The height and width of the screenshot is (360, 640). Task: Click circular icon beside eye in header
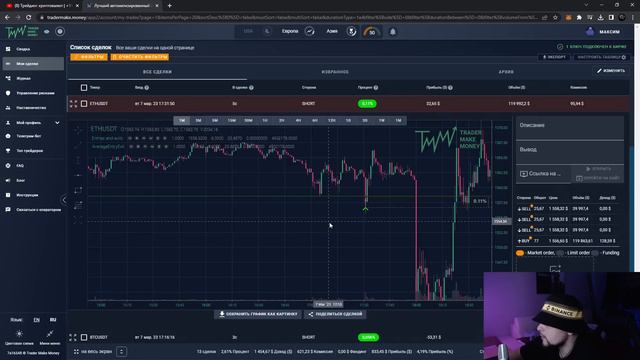click(x=60, y=31)
